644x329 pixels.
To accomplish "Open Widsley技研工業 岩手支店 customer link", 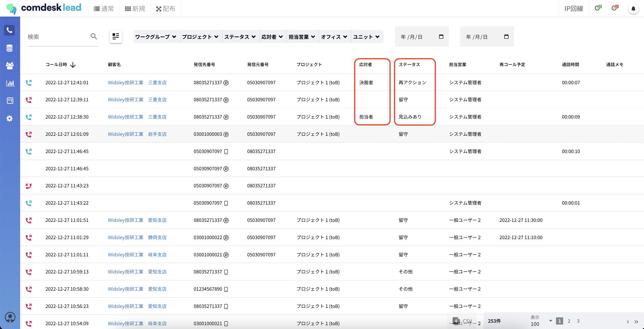I will tap(137, 134).
